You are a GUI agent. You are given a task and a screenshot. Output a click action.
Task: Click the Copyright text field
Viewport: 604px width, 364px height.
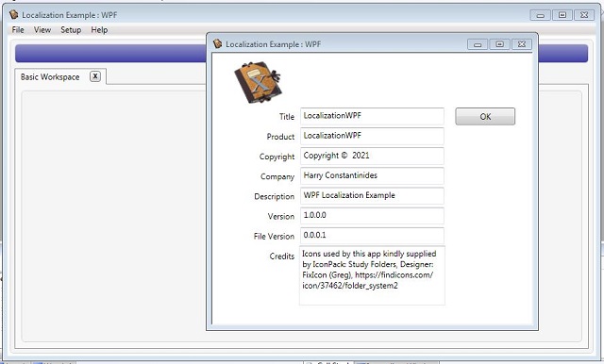372,156
